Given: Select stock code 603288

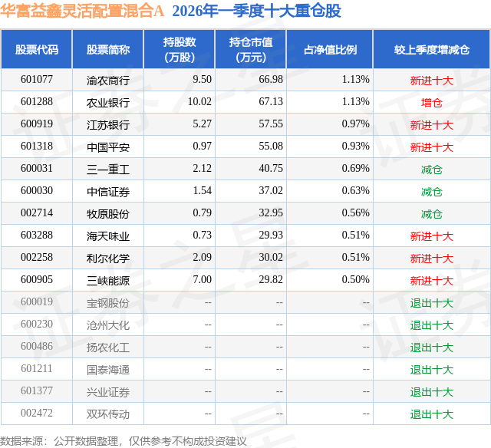Looking at the screenshot, I should [x=37, y=235].
